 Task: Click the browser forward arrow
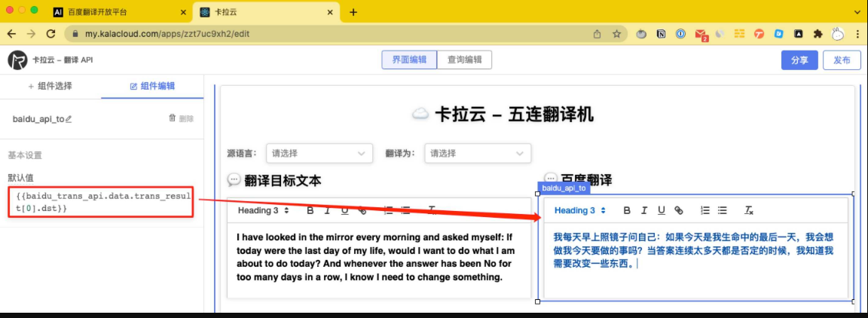coord(31,34)
